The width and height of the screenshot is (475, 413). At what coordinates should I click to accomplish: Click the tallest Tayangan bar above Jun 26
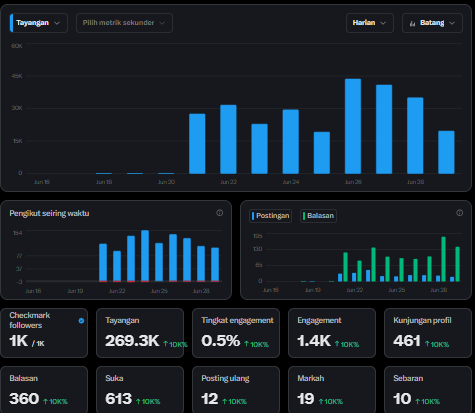(x=353, y=126)
